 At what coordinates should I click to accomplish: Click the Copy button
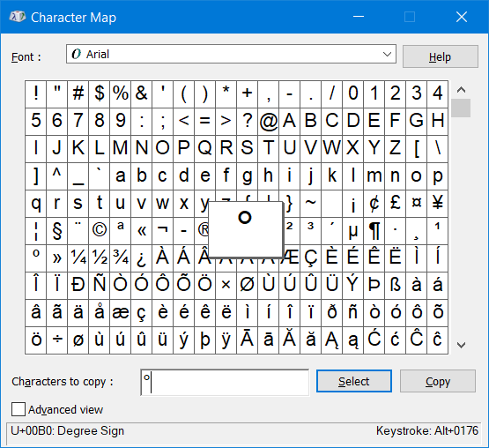point(438,381)
